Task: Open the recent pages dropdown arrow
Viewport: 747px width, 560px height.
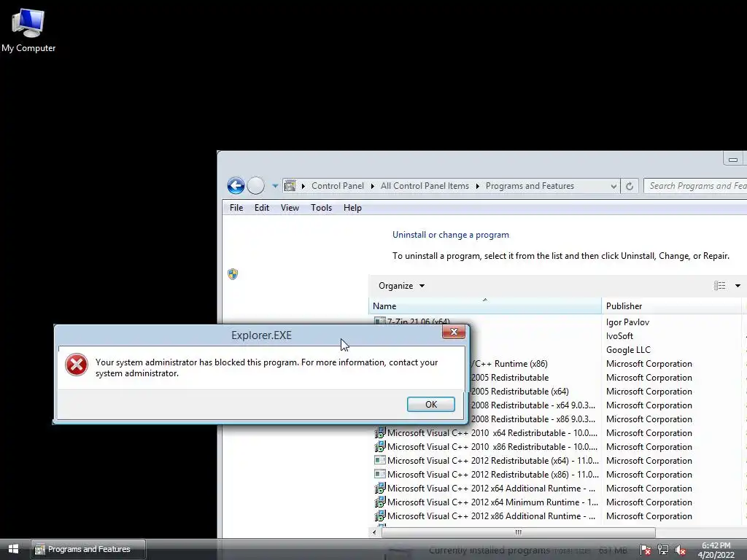Action: (x=275, y=186)
